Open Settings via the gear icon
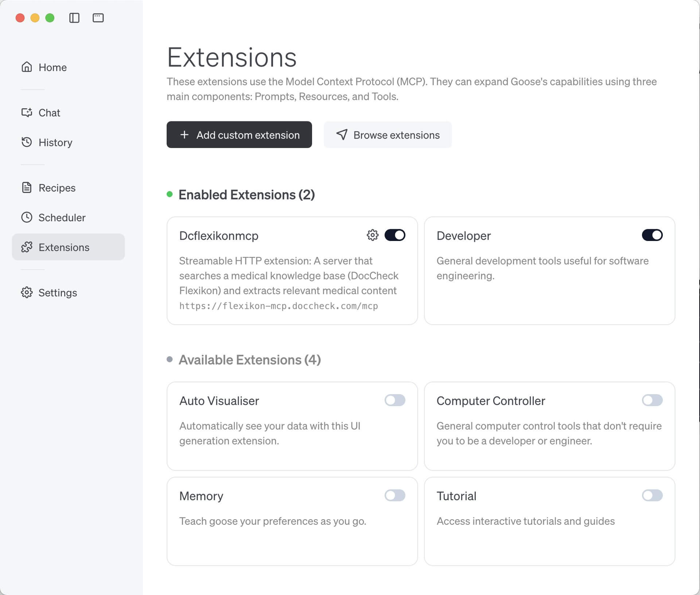 [x=26, y=292]
